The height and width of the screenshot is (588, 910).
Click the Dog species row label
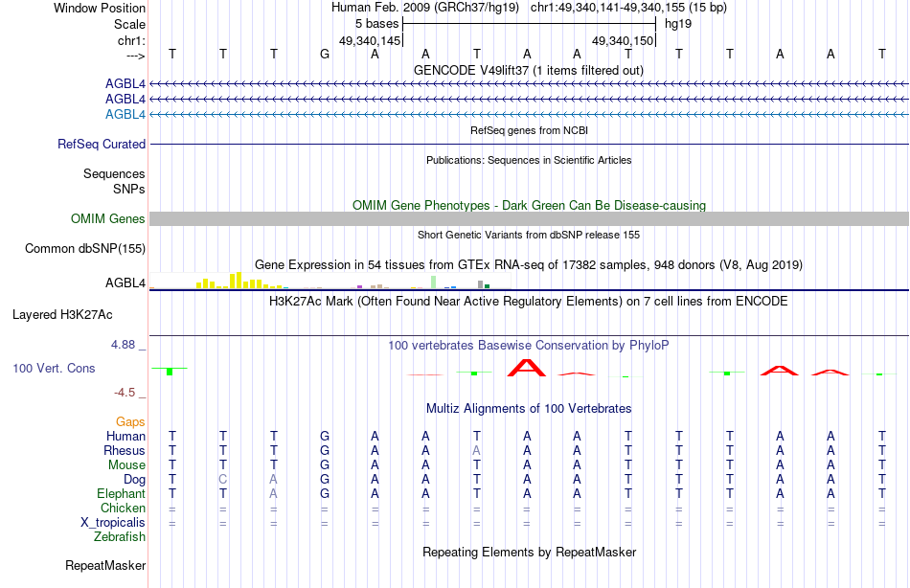pyautogui.click(x=135, y=480)
